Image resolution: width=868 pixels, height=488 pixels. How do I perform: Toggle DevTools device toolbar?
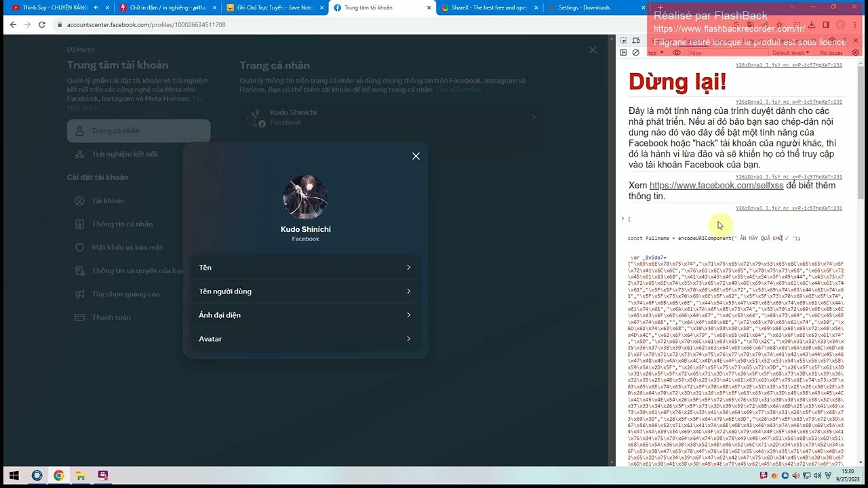tap(635, 41)
